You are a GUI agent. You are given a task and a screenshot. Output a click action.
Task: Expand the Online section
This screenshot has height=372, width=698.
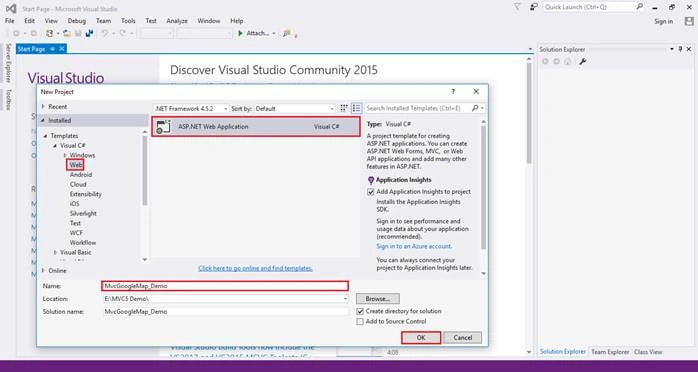(43, 271)
